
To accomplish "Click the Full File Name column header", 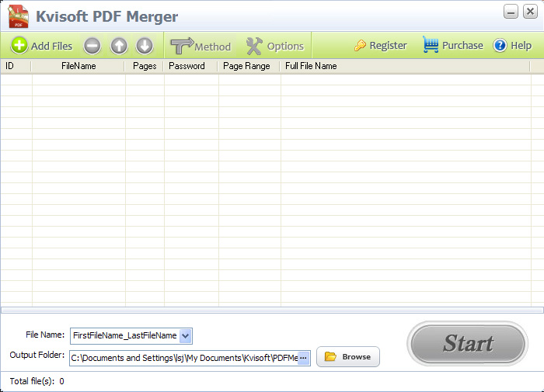I will click(x=405, y=66).
